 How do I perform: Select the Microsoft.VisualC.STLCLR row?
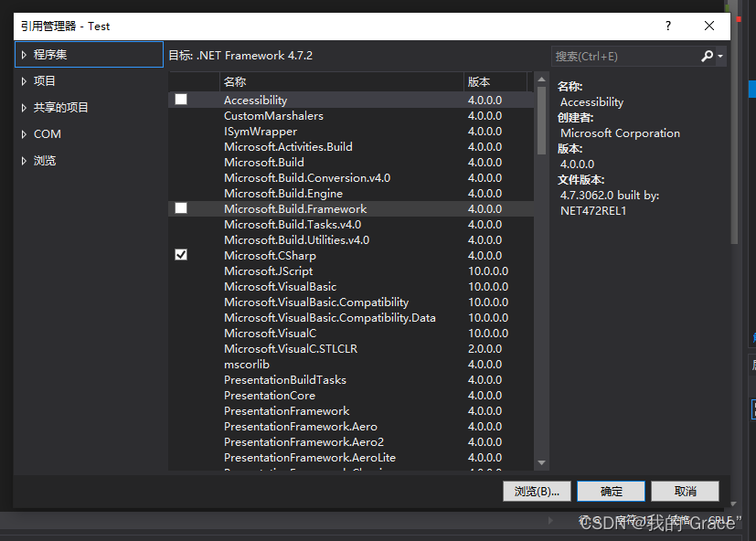(x=351, y=348)
